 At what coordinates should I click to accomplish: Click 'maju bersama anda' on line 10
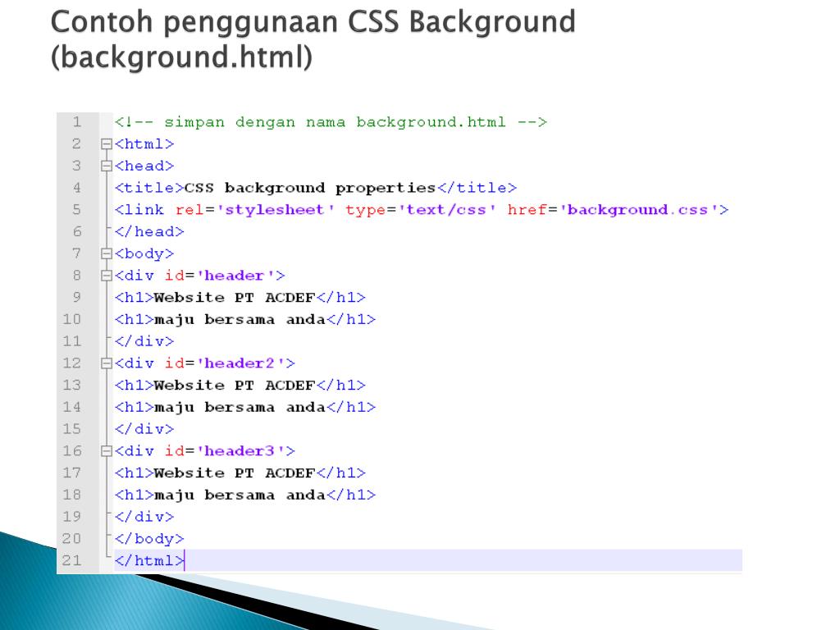pyautogui.click(x=240, y=321)
